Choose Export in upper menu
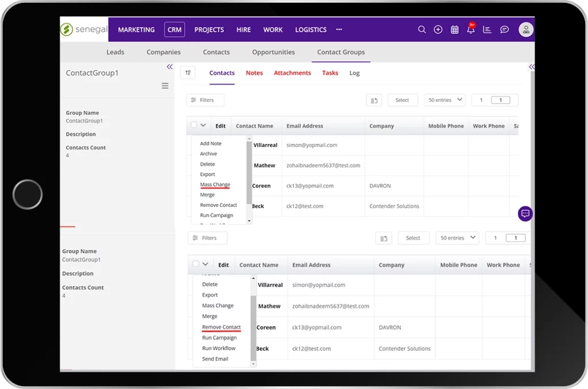The image size is (588, 389). click(207, 174)
